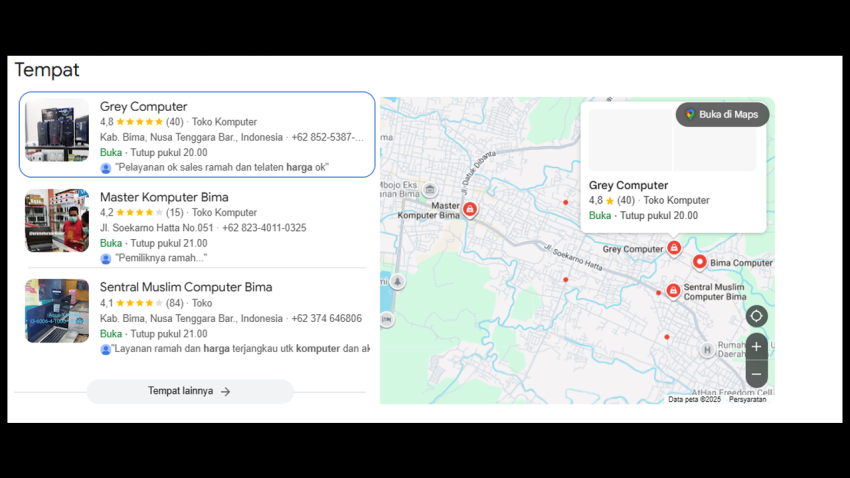Click the Master Komputer Bima map pin

point(470,209)
